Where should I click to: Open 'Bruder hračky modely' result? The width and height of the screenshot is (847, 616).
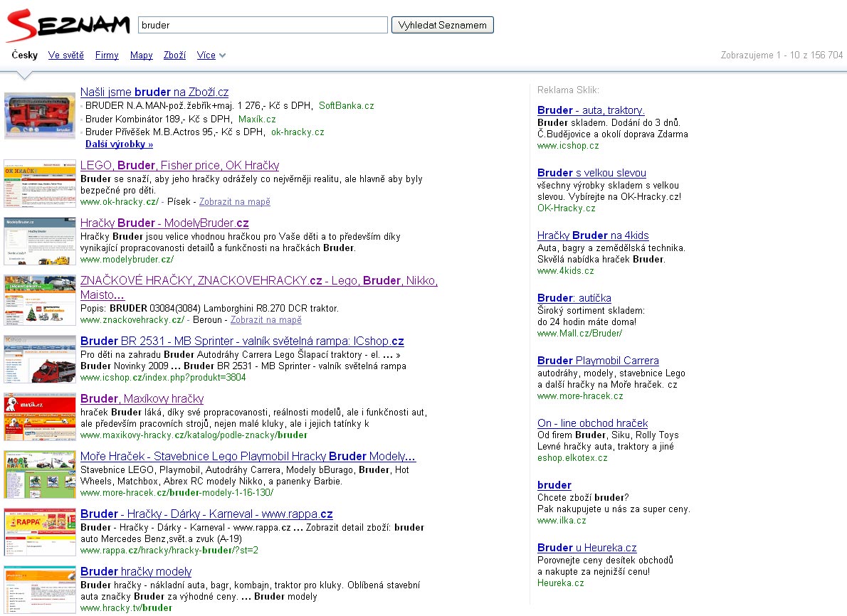136,572
